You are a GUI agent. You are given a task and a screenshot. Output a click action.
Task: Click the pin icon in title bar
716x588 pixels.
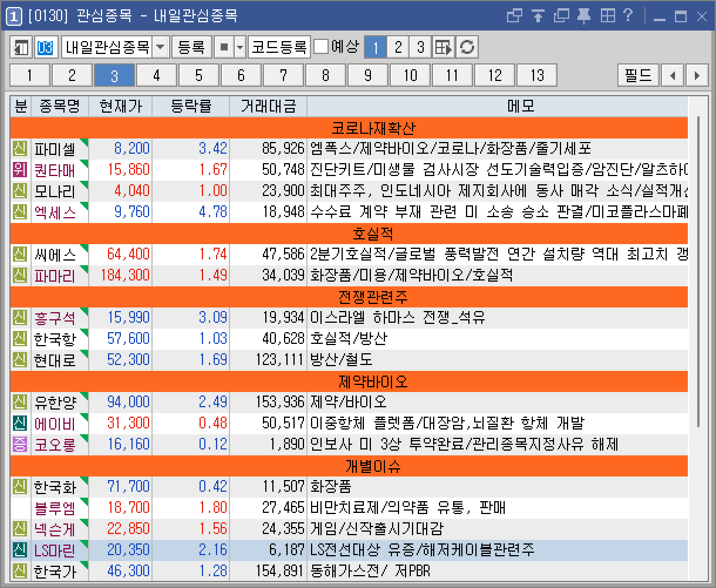584,16
